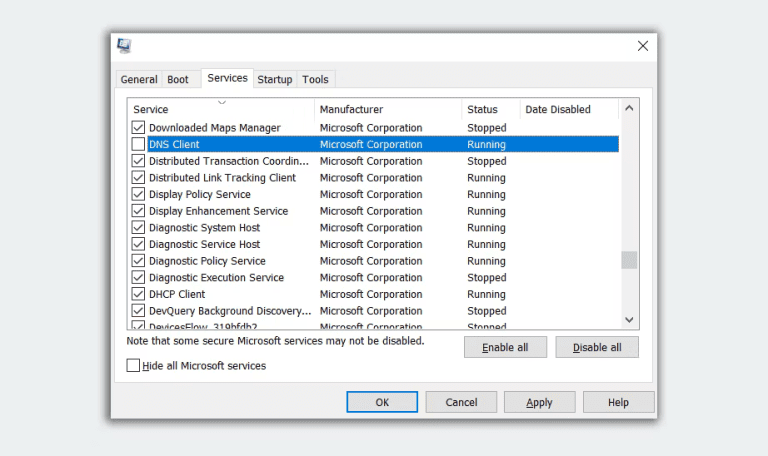Click the Disable all button

(597, 347)
